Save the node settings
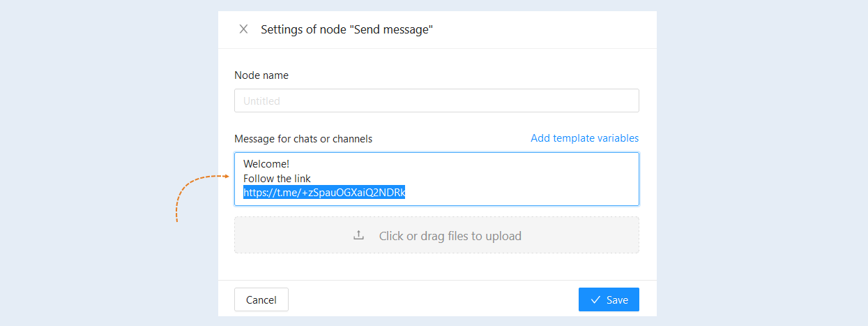This screenshot has width=868, height=326. [x=609, y=299]
